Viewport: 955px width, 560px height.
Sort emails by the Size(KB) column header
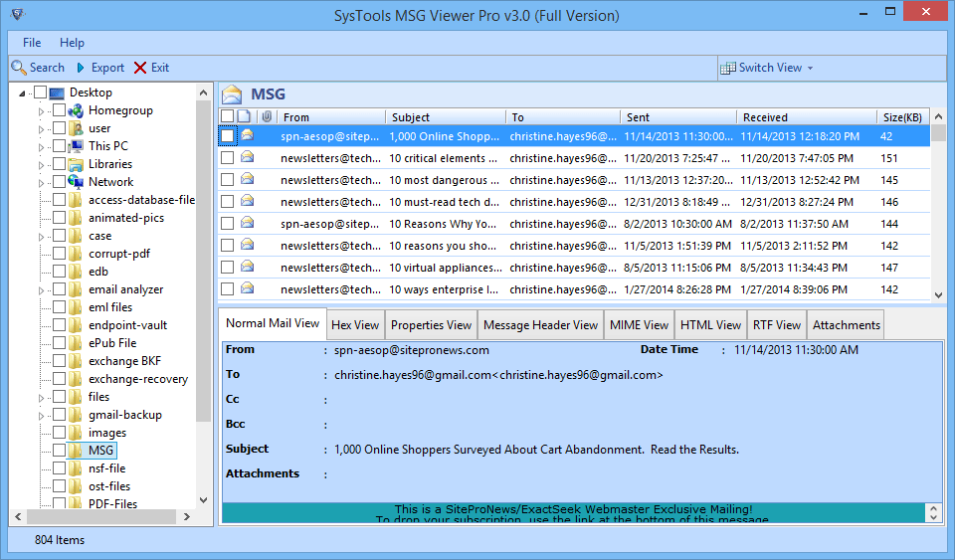pos(902,116)
